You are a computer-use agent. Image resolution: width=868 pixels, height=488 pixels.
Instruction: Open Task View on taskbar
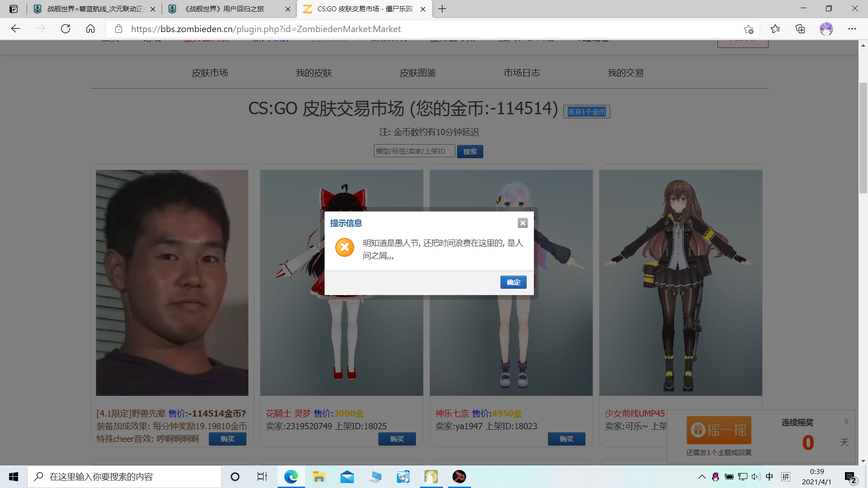click(262, 477)
